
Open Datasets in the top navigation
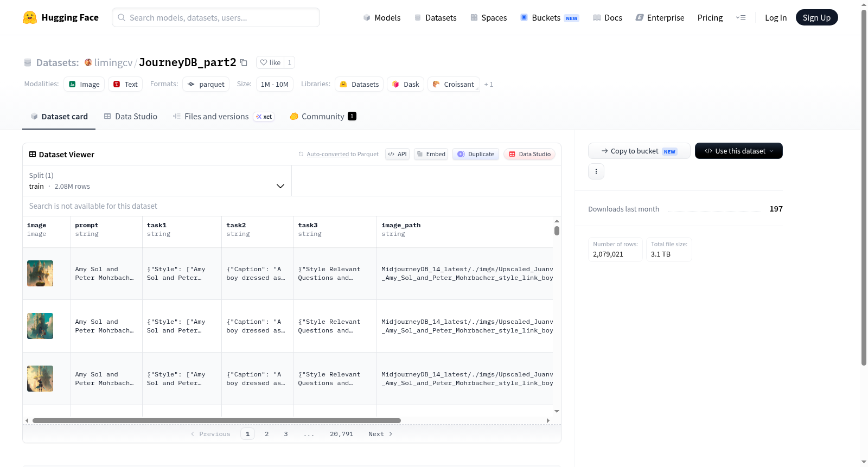[436, 18]
